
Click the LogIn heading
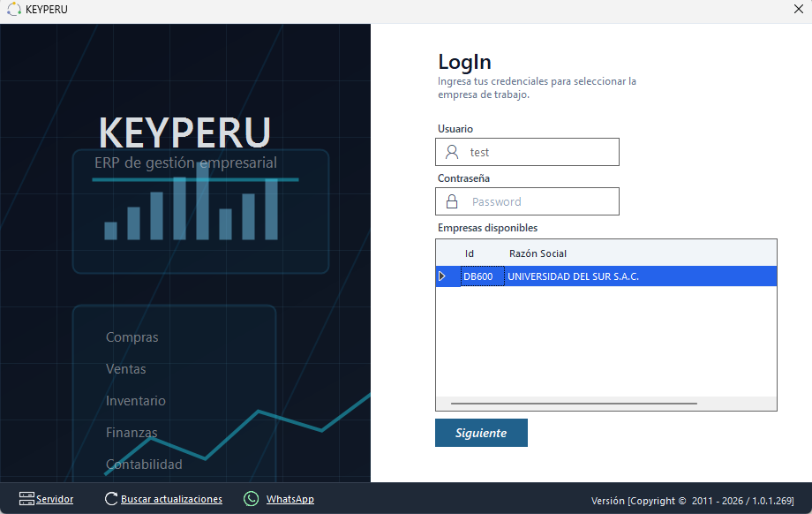point(464,62)
